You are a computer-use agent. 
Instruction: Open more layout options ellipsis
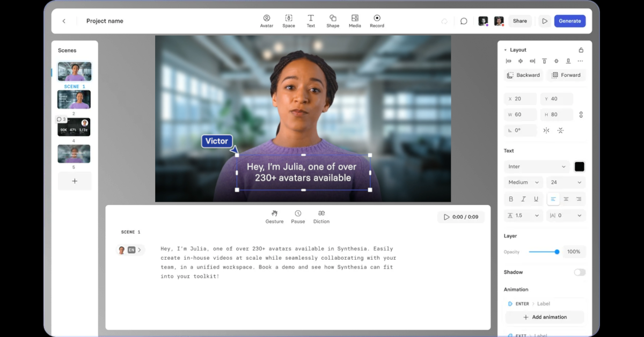tap(580, 61)
